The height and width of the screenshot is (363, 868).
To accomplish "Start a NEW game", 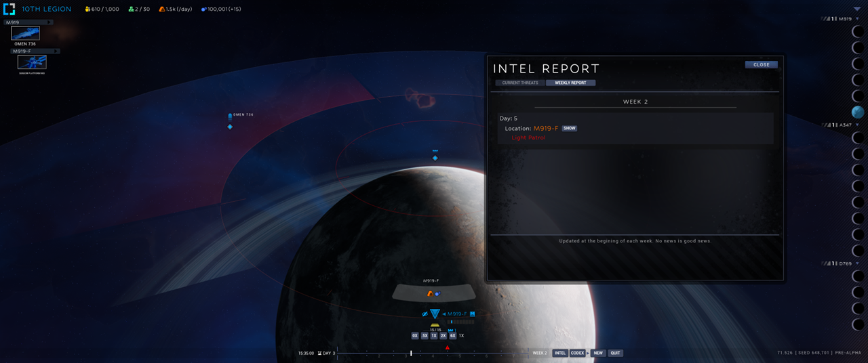I will 598,353.
